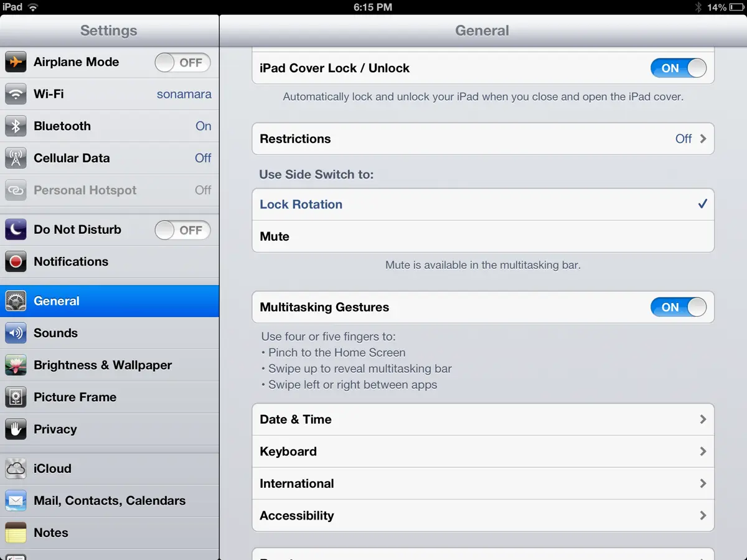Tap the Sounds speaker icon
747x560 pixels.
[x=16, y=334]
